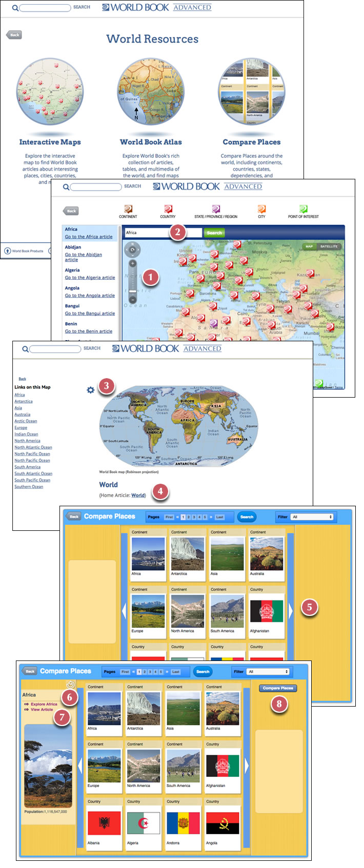The width and height of the screenshot is (364, 868).
Task: Click the map zoom slider handle
Action: [132, 291]
